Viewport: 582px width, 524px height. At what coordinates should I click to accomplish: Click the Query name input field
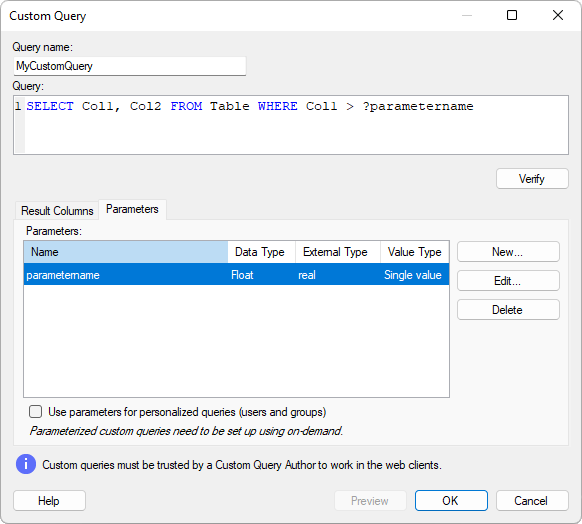130,66
